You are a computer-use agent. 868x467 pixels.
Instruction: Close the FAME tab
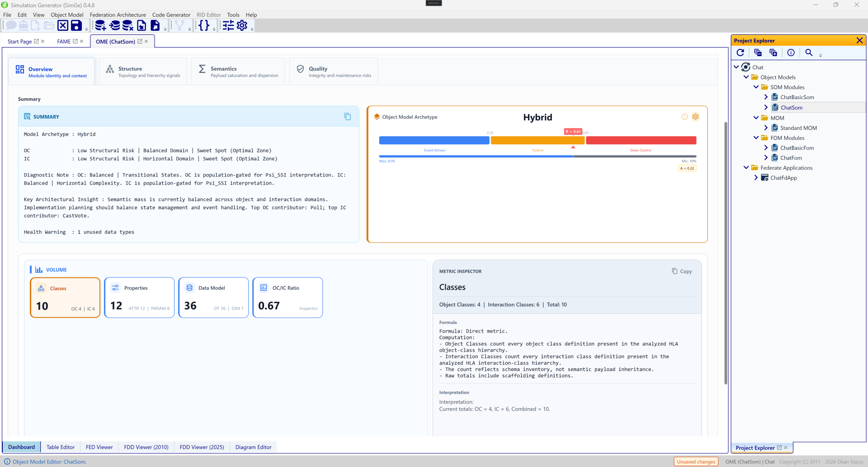(x=81, y=41)
